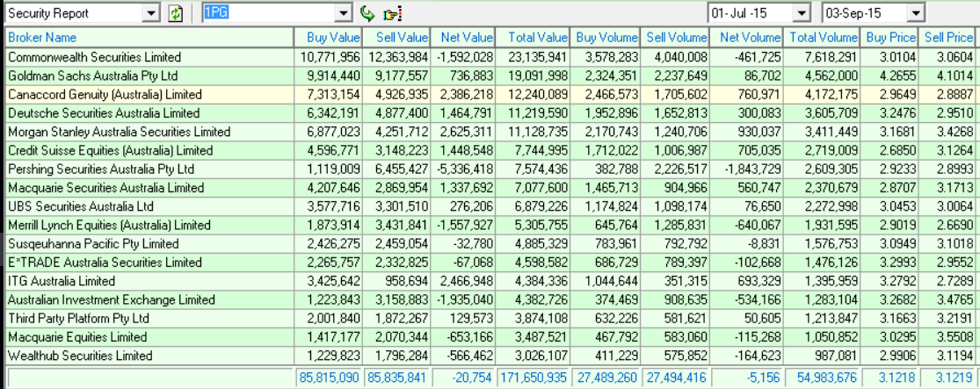Sort by Buy Value column header
Viewport: 980px width, 389px height.
328,38
